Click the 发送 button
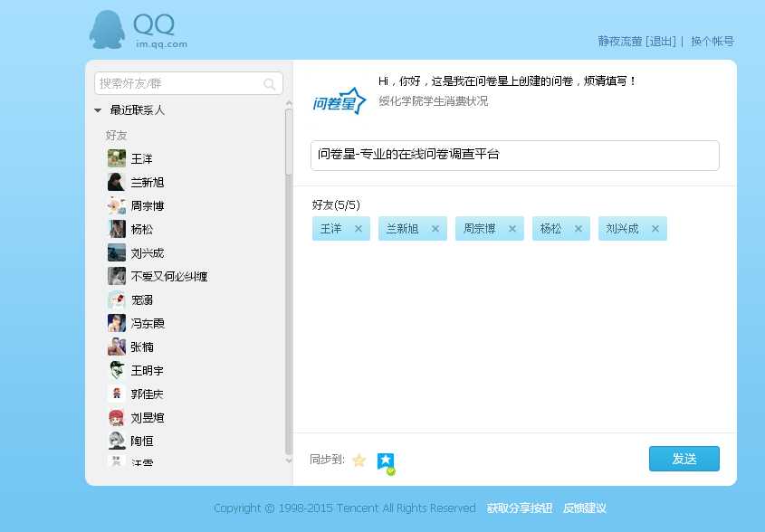Image resolution: width=765 pixels, height=532 pixels. [x=684, y=459]
